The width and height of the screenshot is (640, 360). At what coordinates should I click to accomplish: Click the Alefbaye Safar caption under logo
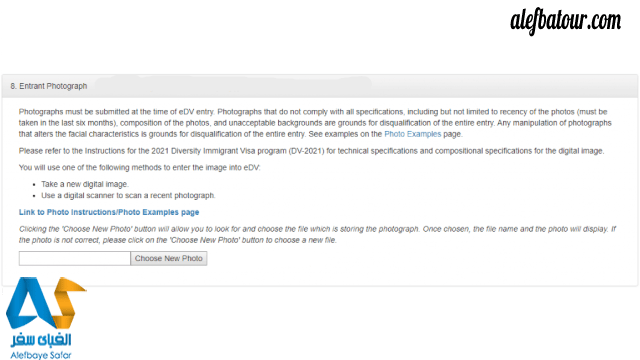pyautogui.click(x=41, y=355)
